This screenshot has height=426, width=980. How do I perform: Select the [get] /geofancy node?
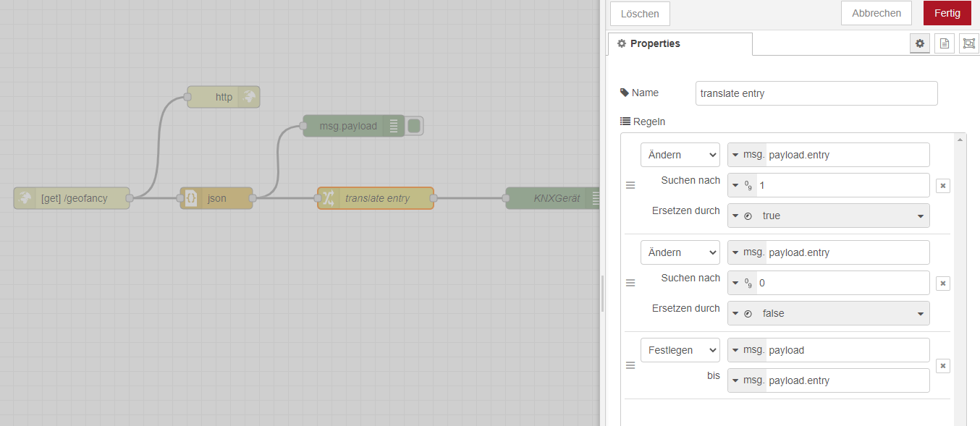pyautogui.click(x=74, y=198)
